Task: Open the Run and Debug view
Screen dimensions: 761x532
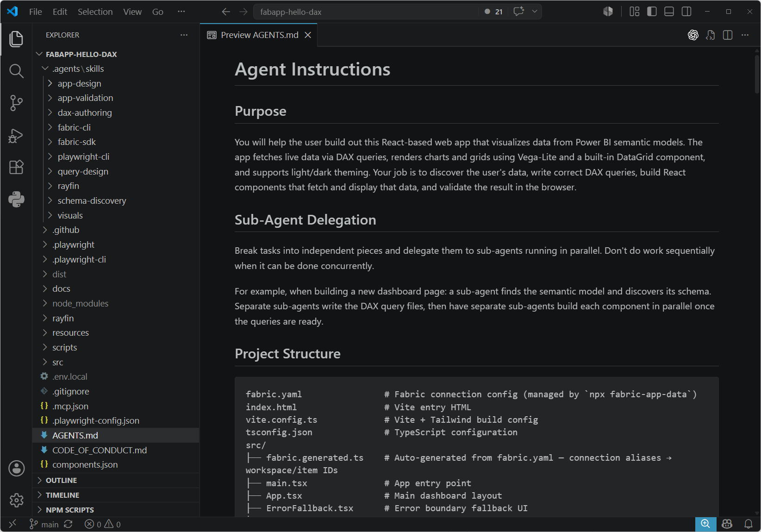Action: coord(16,135)
